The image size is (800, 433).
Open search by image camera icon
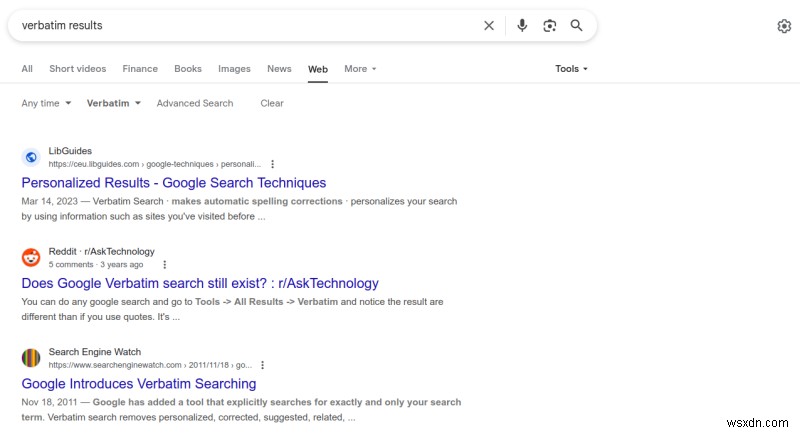[x=549, y=26]
